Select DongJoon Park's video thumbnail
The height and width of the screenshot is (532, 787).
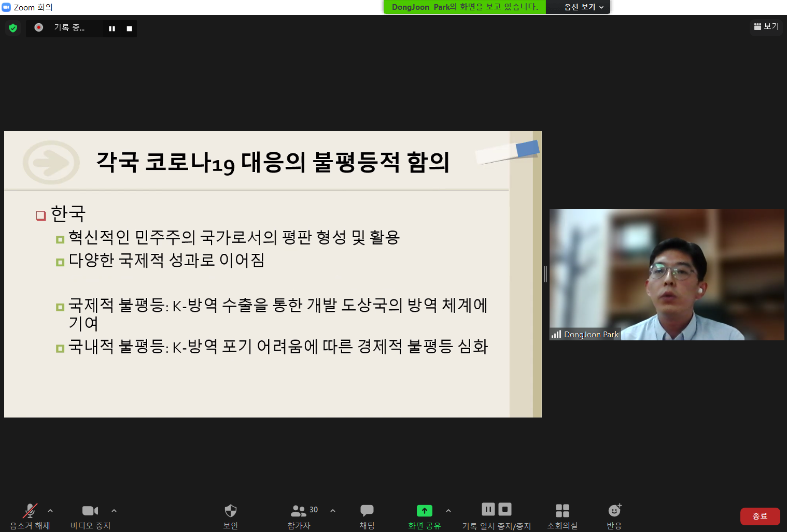666,275
